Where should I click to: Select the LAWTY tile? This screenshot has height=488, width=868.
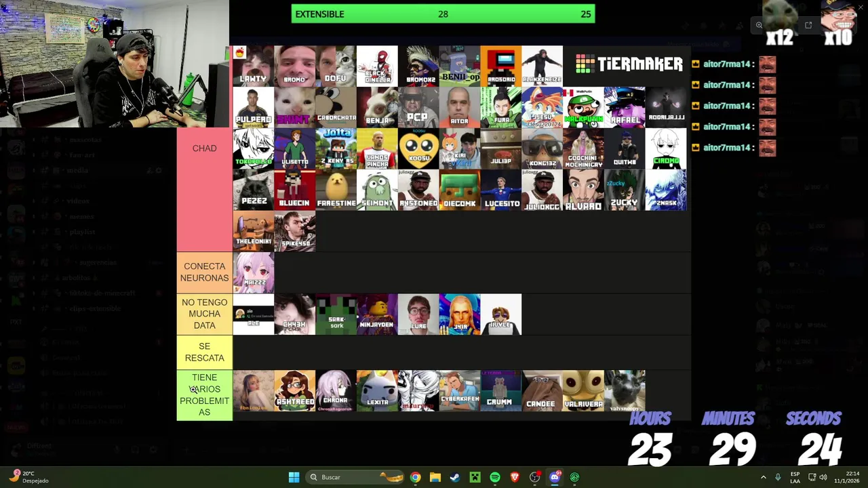pos(254,66)
